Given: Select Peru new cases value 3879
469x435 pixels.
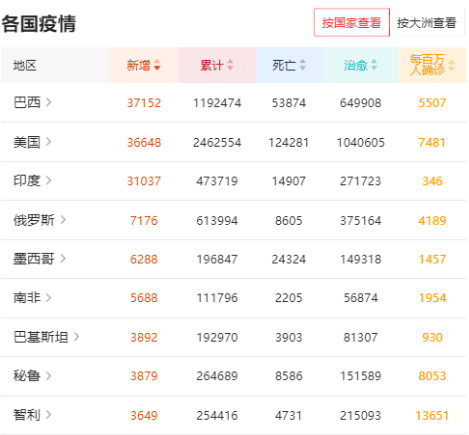Looking at the screenshot, I should (x=144, y=376).
